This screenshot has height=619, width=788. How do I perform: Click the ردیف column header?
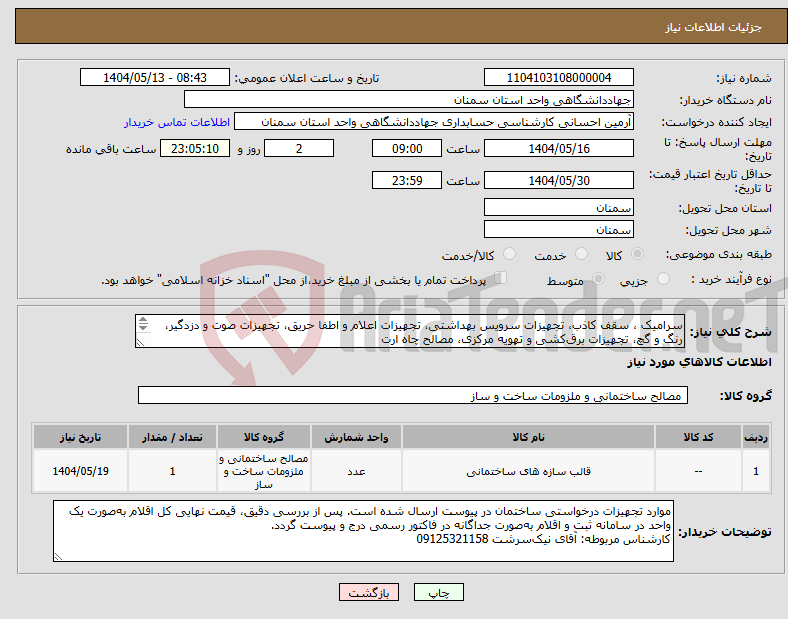756,437
